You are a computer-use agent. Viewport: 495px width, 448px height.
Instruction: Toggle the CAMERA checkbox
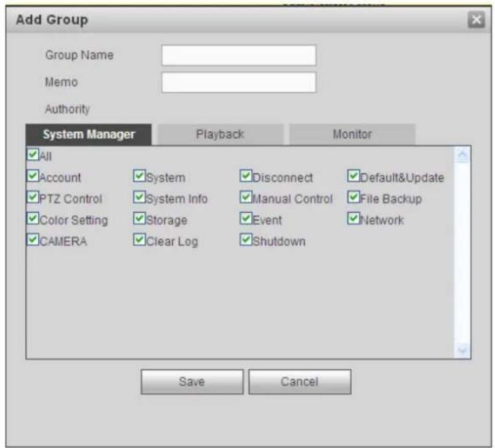pos(33,239)
